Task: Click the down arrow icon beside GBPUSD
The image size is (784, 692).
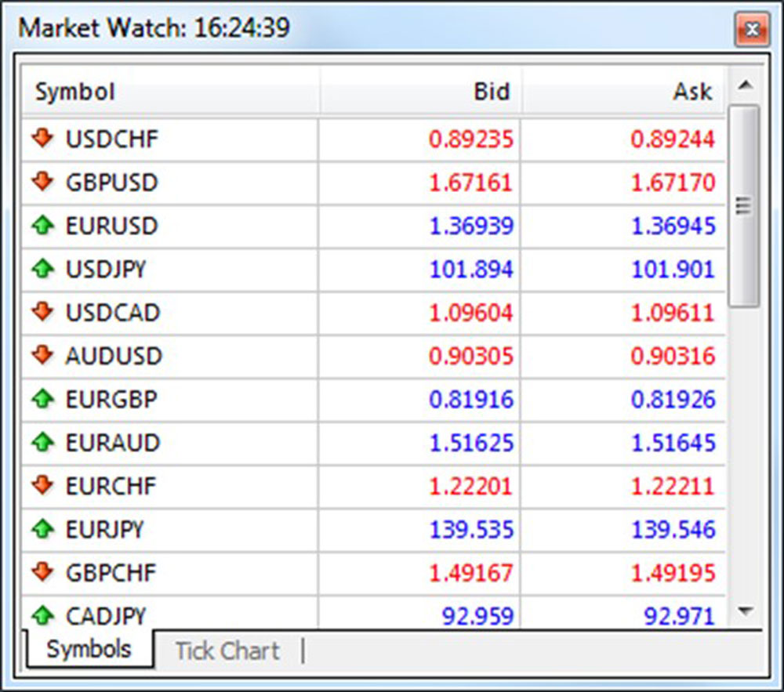Action: click(x=43, y=182)
